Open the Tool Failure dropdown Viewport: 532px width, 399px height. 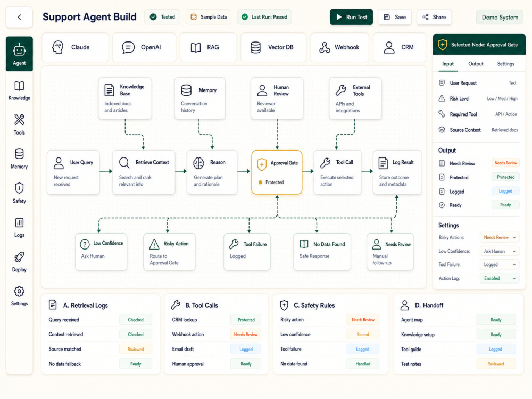(500, 264)
